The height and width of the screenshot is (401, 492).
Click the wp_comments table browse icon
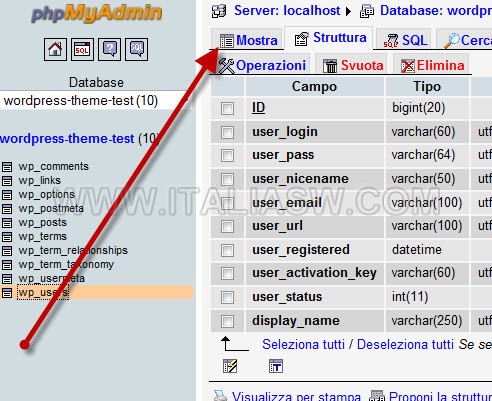[7, 167]
